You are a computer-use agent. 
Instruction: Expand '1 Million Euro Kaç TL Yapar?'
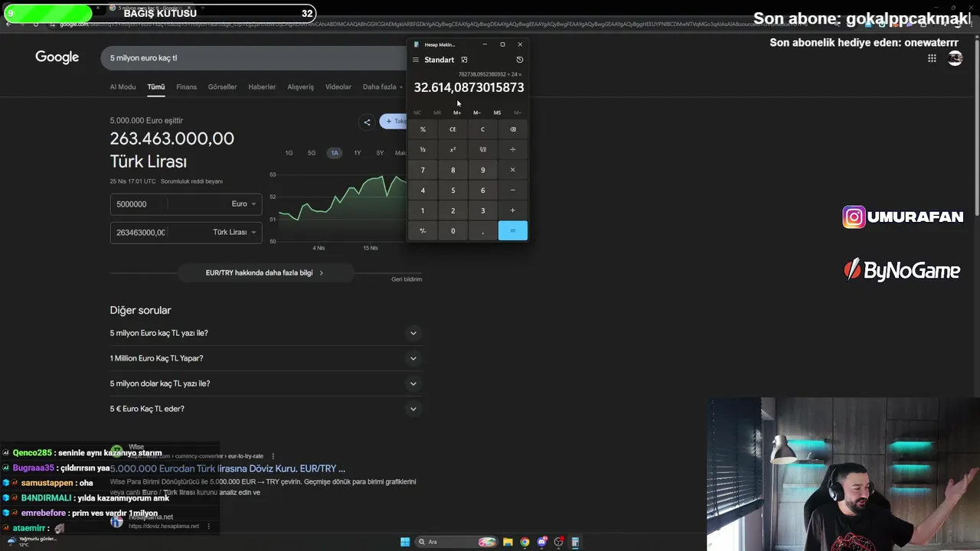266,358
